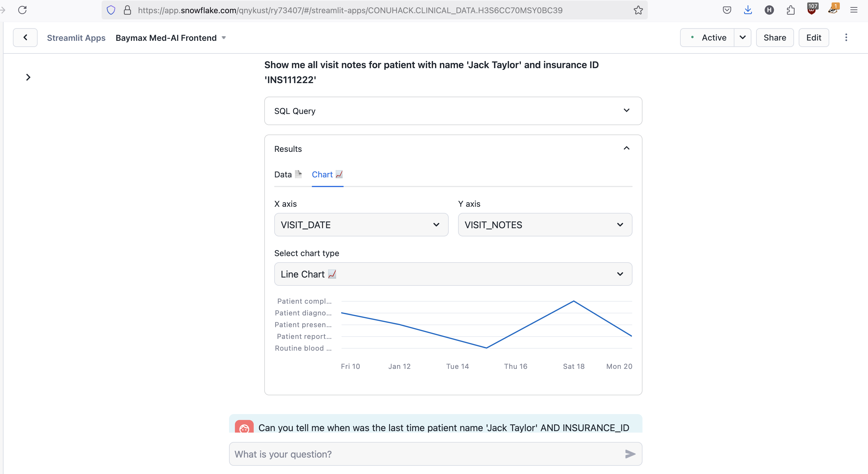Open the Streamlit app options menu (three dots)
This screenshot has height=474, width=868.
click(x=847, y=37)
